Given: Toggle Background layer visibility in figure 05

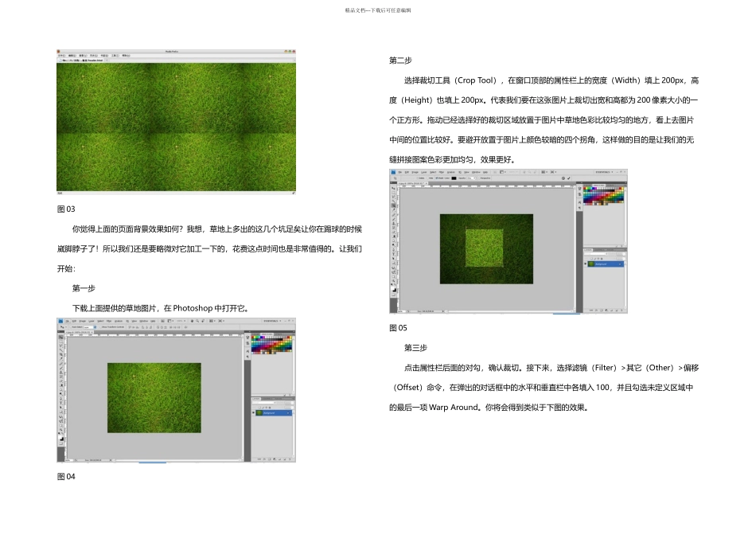Looking at the screenshot, I should [586, 264].
